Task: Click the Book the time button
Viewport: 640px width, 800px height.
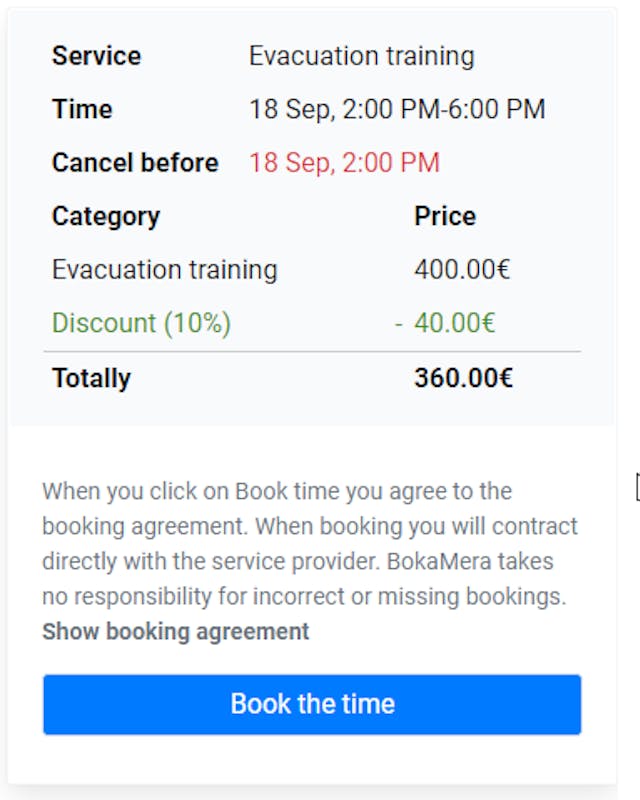Action: (x=312, y=704)
